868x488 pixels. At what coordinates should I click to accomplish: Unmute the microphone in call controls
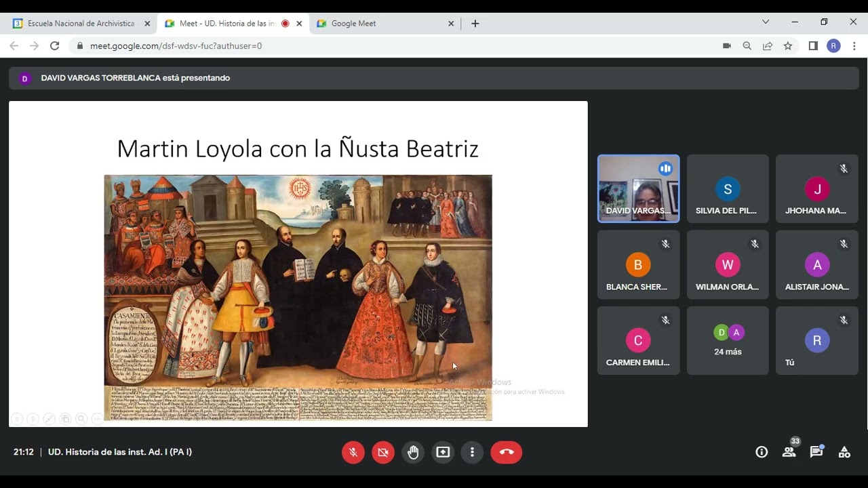[x=353, y=452]
